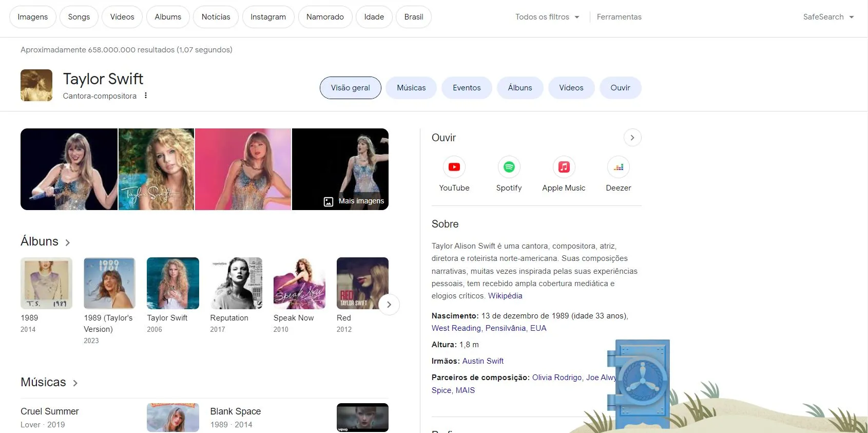Open the Olivia Rodrigo link

(x=557, y=378)
